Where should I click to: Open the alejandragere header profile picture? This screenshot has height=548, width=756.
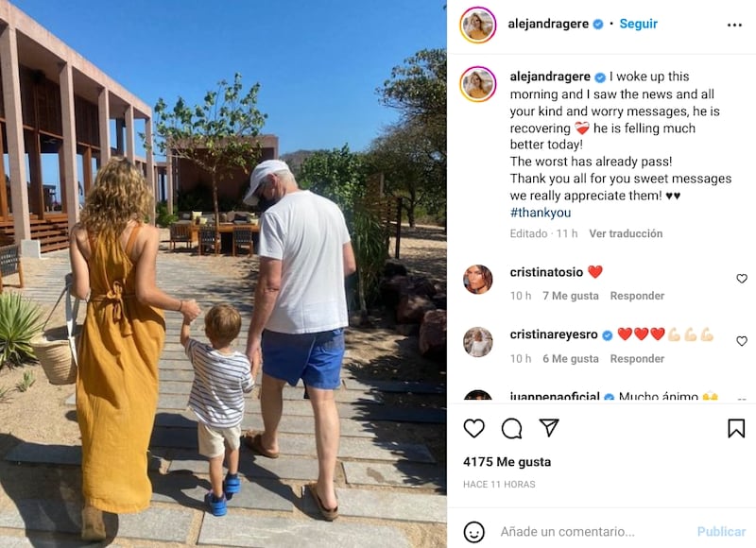pos(478,25)
